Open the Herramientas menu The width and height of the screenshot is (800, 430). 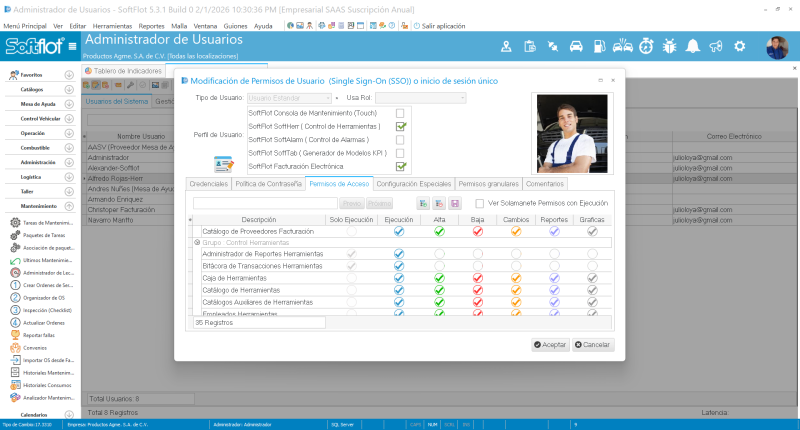click(x=112, y=26)
